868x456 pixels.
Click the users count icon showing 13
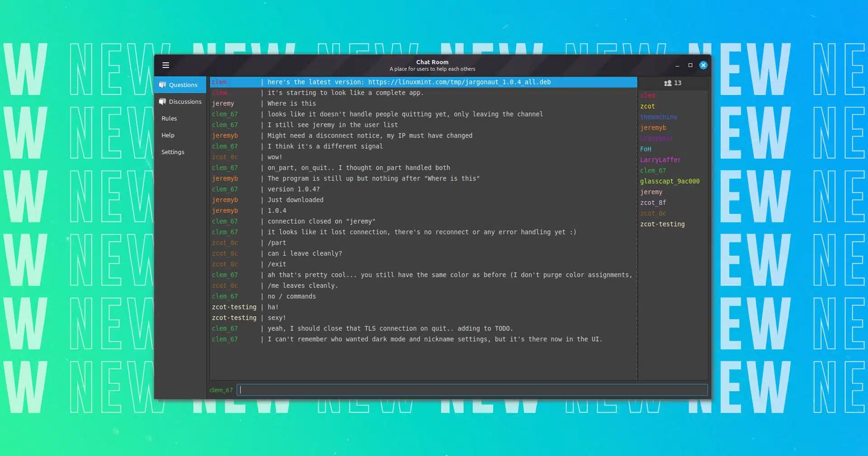[668, 83]
